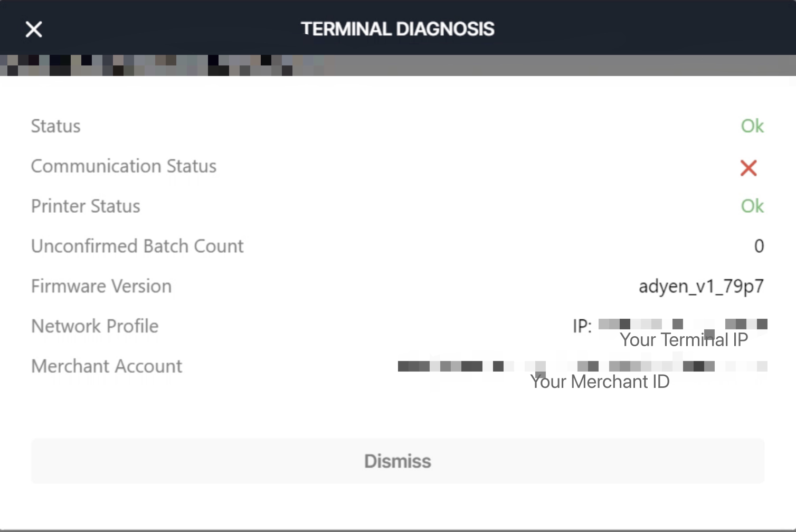
Task: Select the Merchant Account label
Action: click(x=107, y=366)
